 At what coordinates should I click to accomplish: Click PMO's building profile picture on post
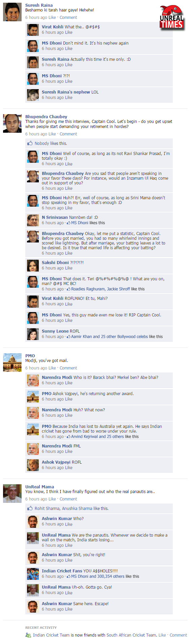coord(12,362)
